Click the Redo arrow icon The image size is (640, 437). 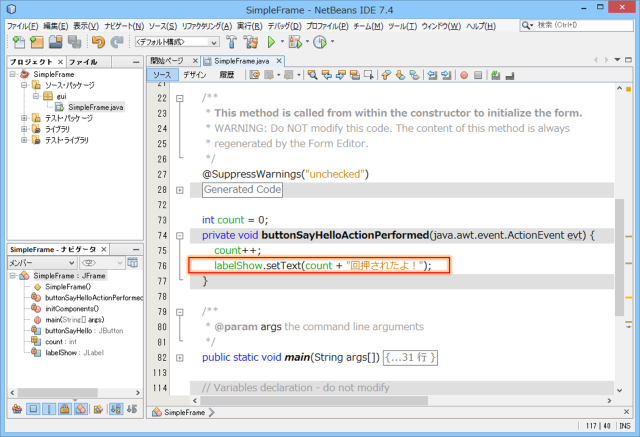[x=117, y=42]
